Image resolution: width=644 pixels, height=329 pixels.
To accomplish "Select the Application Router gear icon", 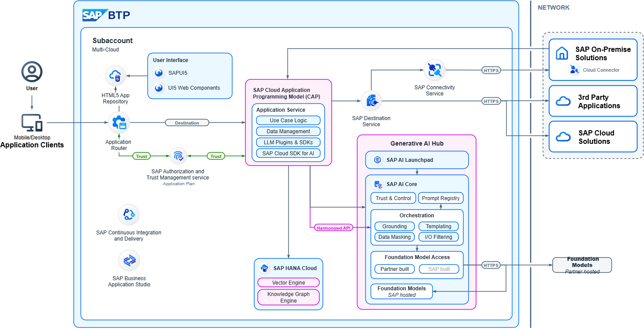I will coord(119,123).
